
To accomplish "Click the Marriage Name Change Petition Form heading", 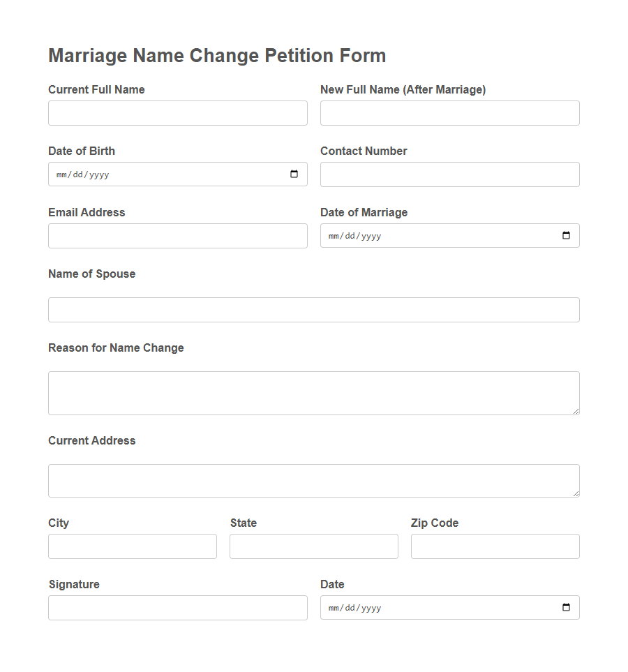I will point(216,55).
